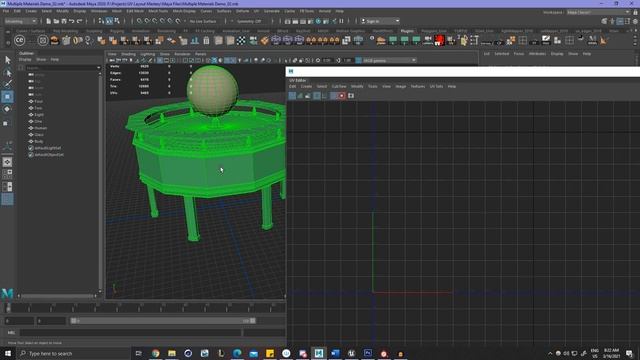Click the CE circular shelf icon
This screenshot has height=360, width=640.
coord(20,40)
